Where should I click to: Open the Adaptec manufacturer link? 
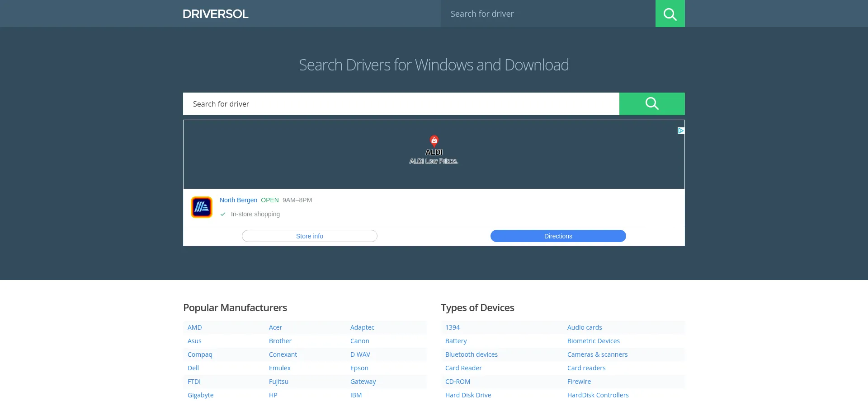[362, 327]
